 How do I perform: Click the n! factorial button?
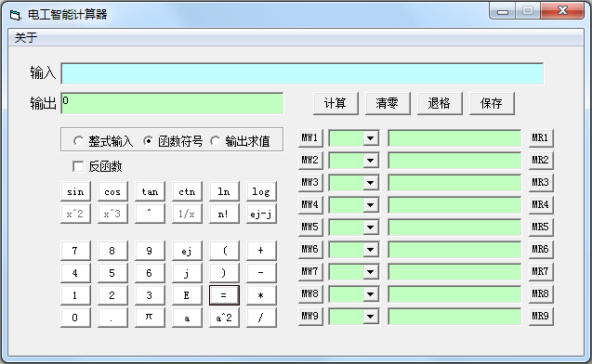point(224,214)
